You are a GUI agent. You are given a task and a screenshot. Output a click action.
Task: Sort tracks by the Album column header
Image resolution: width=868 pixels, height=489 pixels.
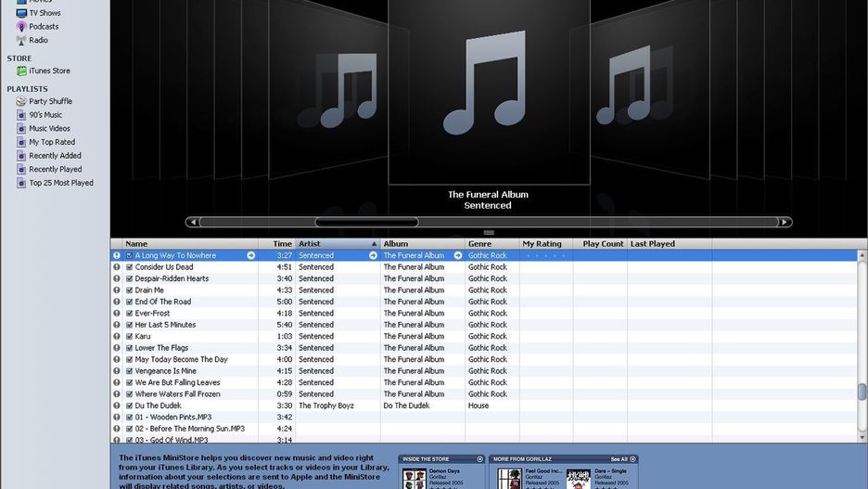pos(423,244)
